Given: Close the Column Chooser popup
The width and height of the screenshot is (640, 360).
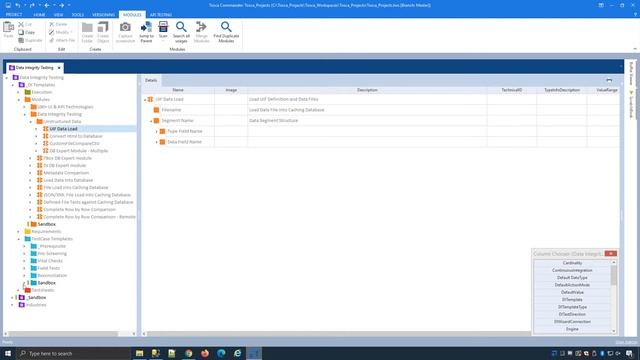Looking at the screenshot, I should (611, 253).
